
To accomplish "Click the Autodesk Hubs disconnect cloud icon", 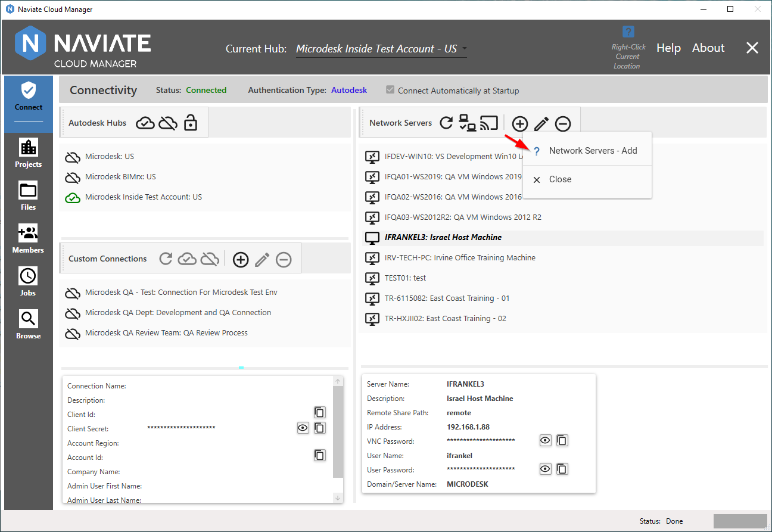I will click(169, 123).
